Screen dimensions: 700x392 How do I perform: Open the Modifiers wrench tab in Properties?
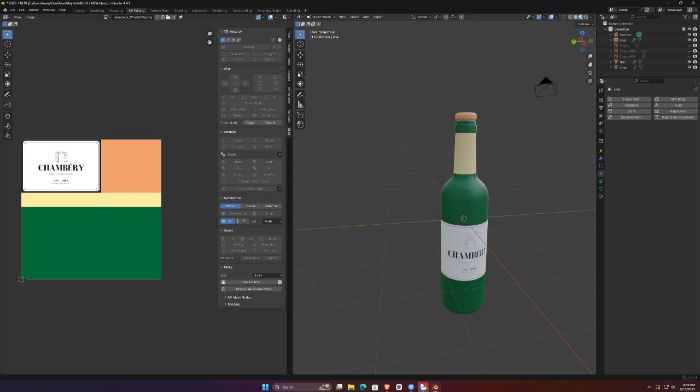tap(601, 158)
